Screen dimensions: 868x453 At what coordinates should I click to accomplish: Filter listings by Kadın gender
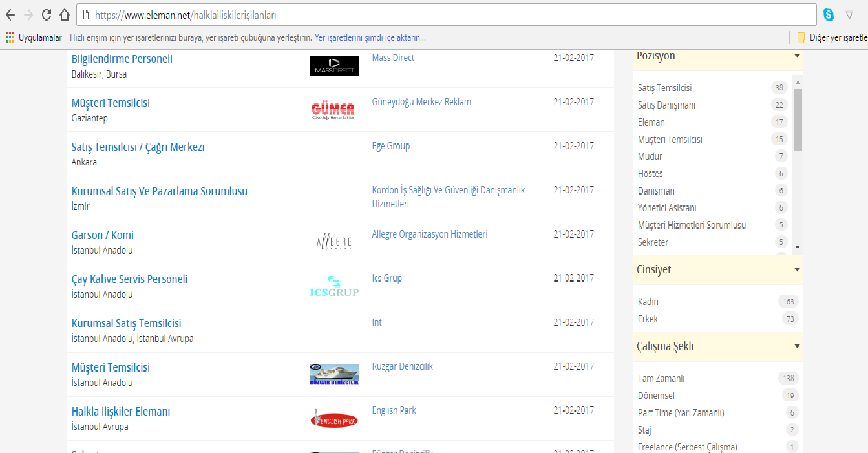[648, 302]
